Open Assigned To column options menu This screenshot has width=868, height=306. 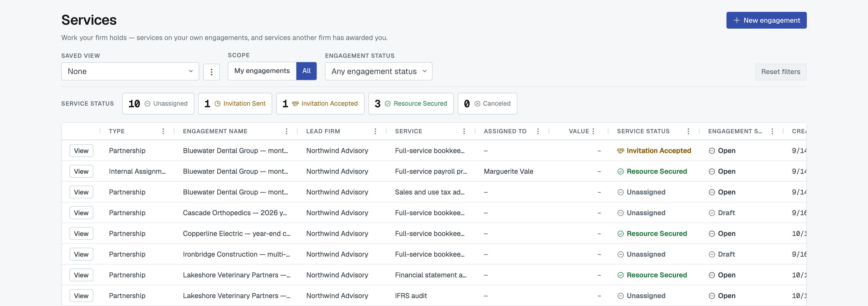pos(538,131)
